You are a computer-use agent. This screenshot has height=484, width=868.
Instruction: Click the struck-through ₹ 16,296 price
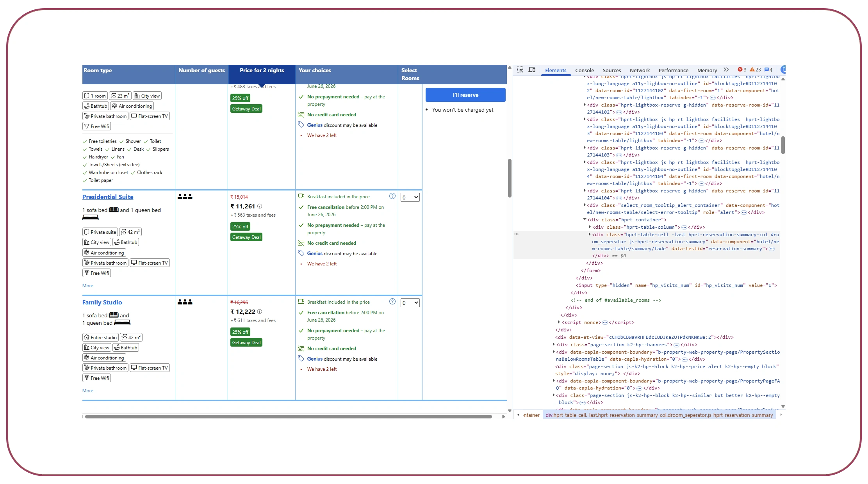(239, 302)
